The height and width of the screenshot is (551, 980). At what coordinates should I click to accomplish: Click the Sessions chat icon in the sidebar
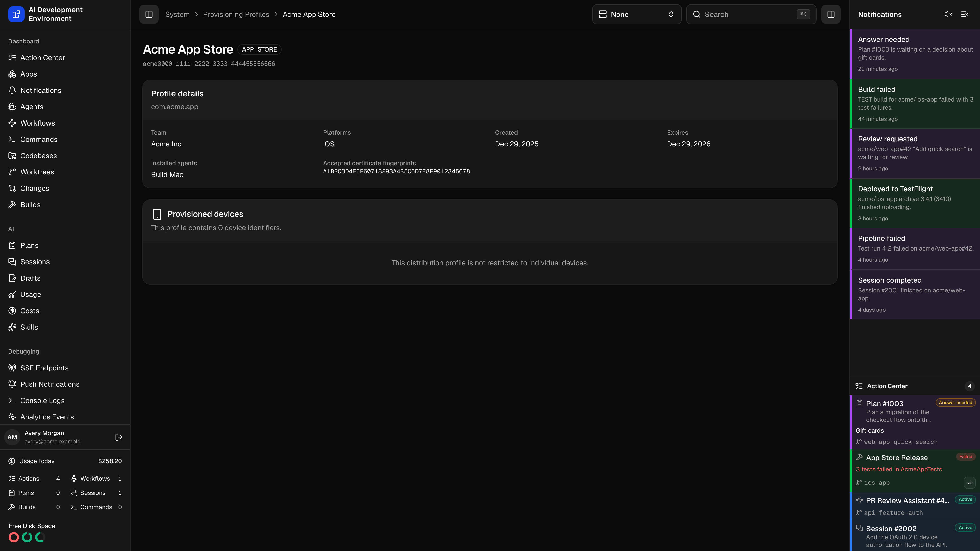click(x=12, y=262)
